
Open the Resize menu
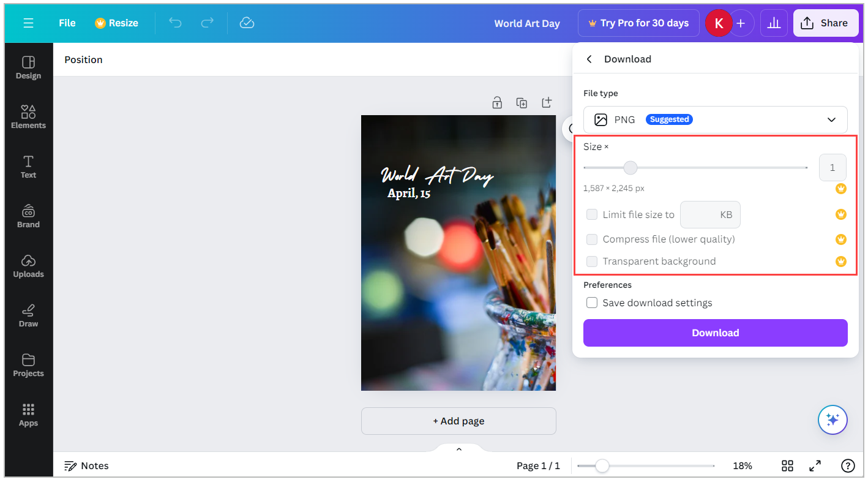coord(116,23)
